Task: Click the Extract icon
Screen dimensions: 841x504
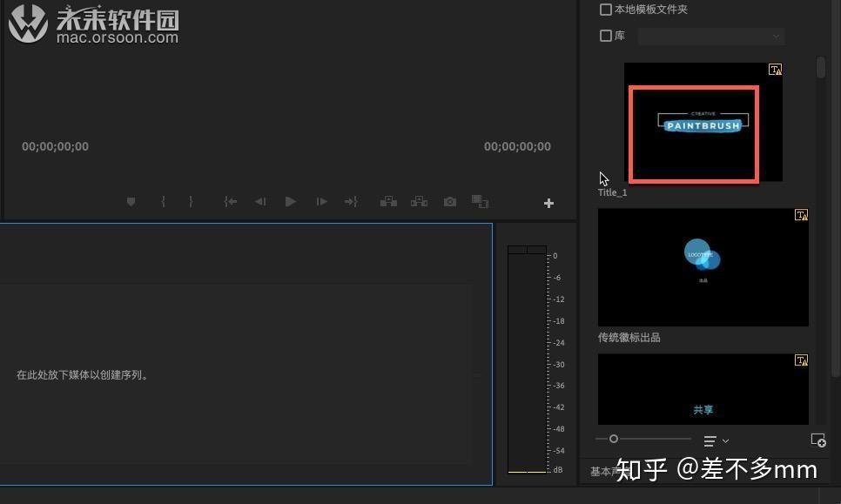Action: click(x=419, y=201)
